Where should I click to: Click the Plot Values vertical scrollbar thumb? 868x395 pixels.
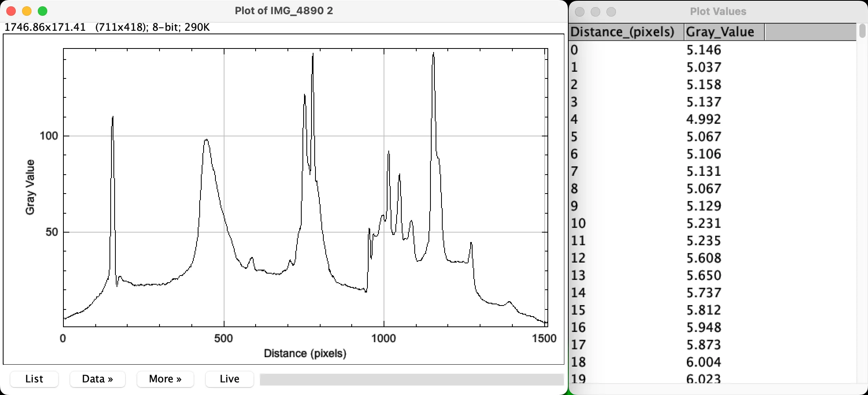coord(862,32)
